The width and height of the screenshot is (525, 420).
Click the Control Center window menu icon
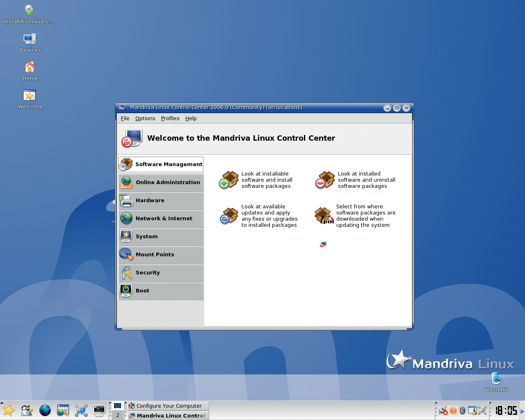(121, 107)
